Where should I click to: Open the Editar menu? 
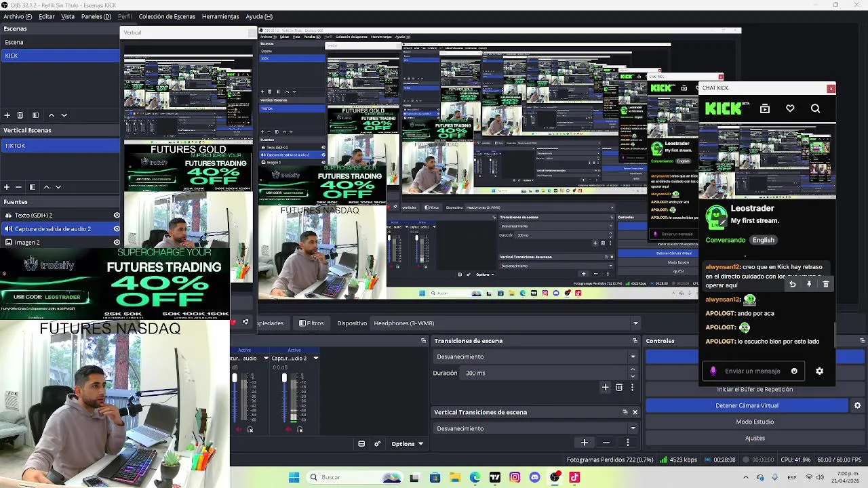tap(47, 16)
